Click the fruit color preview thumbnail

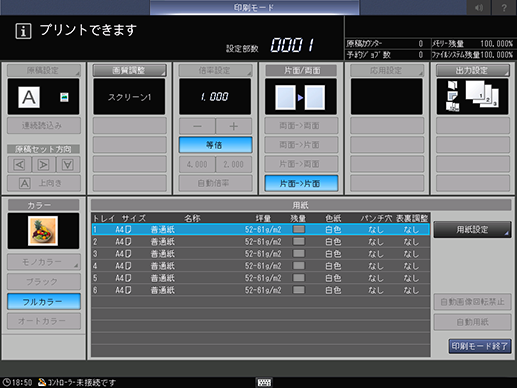pos(43,231)
